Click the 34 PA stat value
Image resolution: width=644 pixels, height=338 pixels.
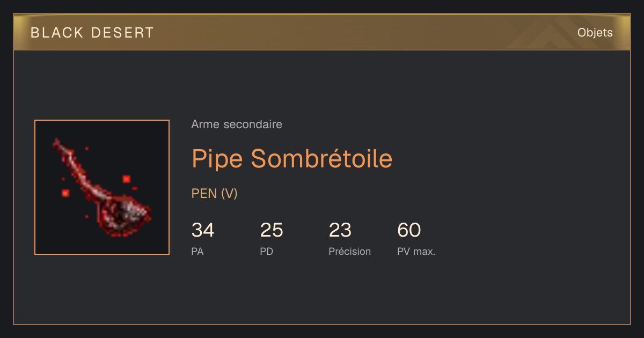pyautogui.click(x=203, y=230)
